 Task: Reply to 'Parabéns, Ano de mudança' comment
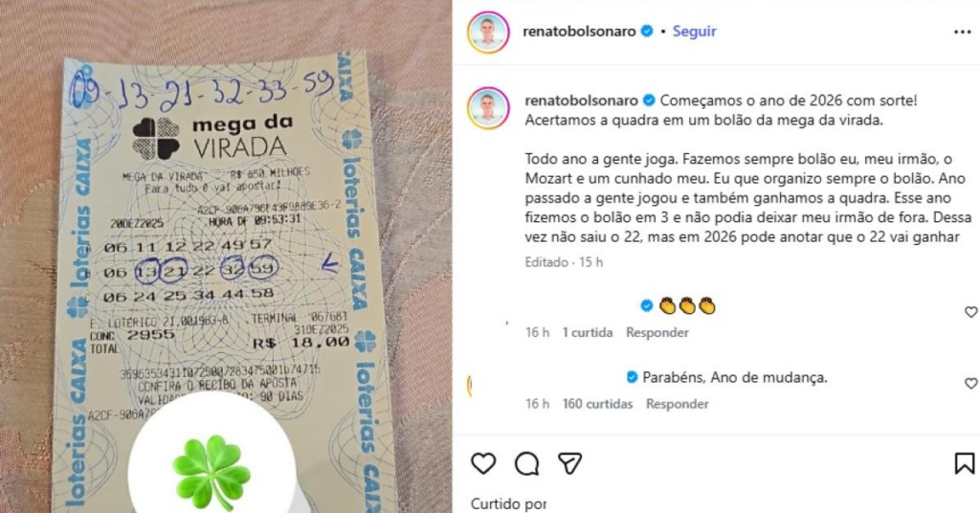678,404
